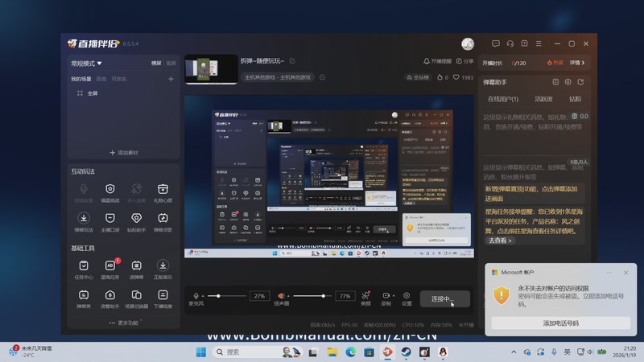Mute the 麦克风 microphone icon
This screenshot has width=644, height=362.
[x=196, y=295]
